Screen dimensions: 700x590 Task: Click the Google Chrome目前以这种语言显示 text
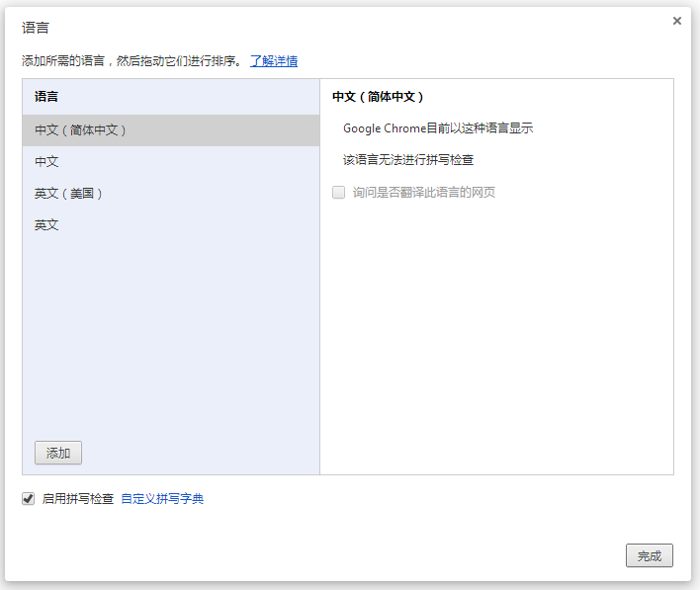(438, 128)
